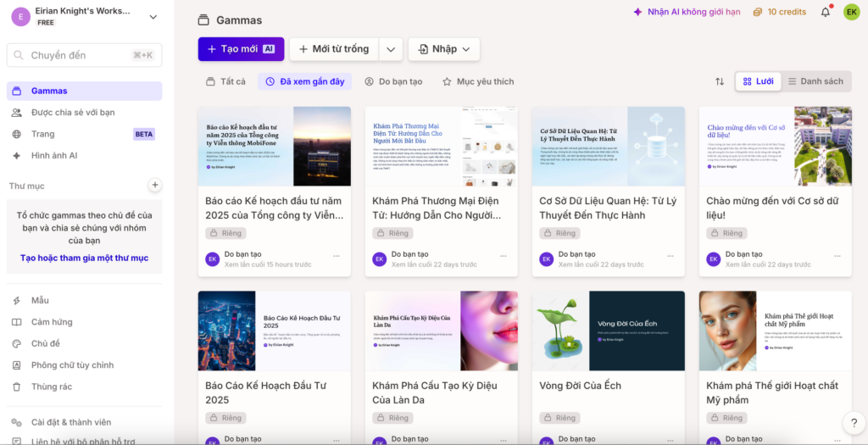The image size is (868, 445).
Task: Click the Chuyển đến search field
Action: coord(84,55)
